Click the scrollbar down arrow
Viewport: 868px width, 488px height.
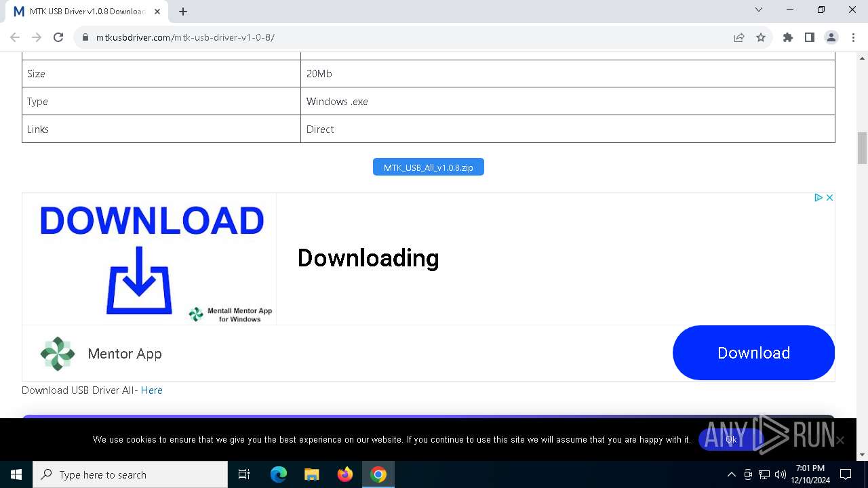tap(862, 455)
